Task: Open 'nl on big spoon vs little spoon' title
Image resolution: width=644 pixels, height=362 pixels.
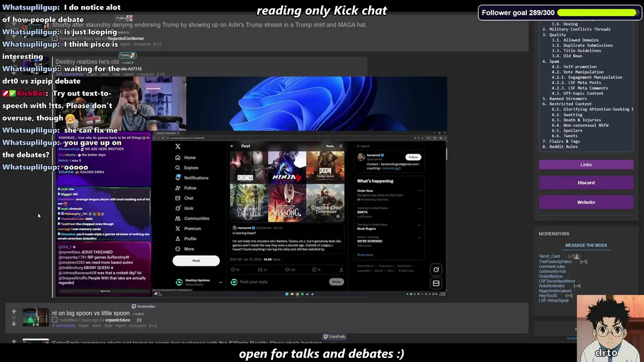Action: click(91, 313)
